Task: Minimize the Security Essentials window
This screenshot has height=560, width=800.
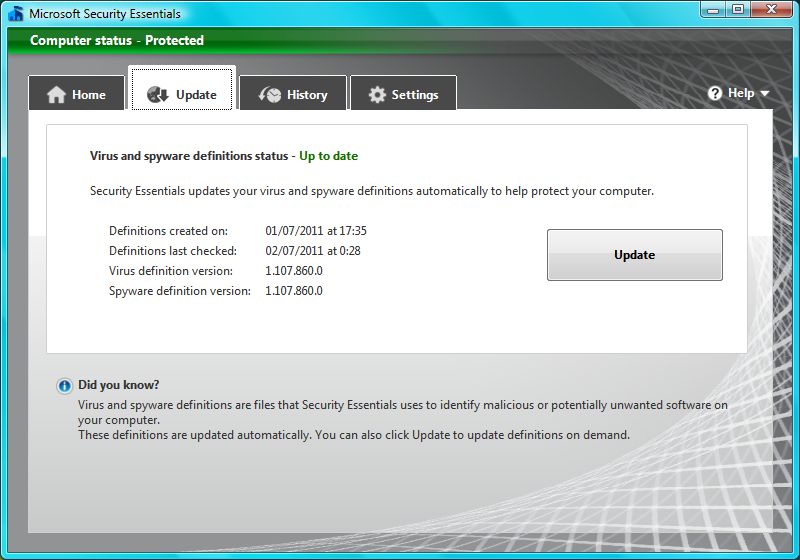Action: tap(713, 10)
